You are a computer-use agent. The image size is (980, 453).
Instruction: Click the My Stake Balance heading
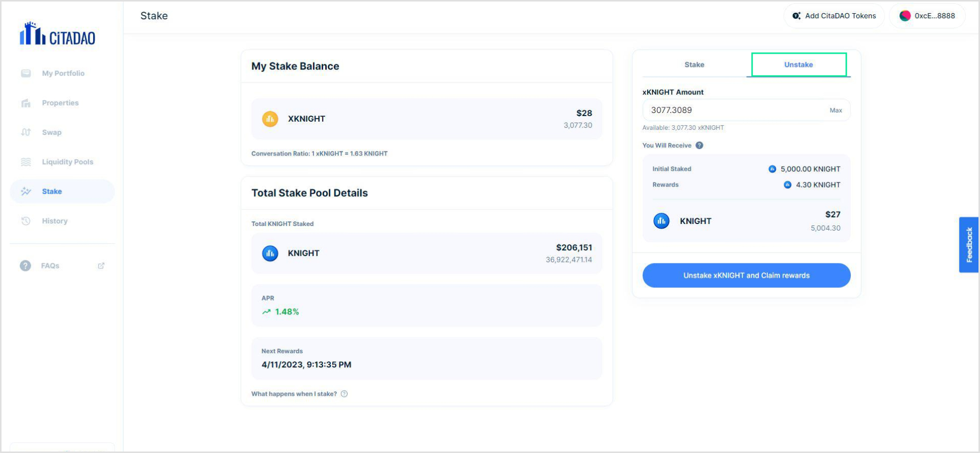point(295,66)
